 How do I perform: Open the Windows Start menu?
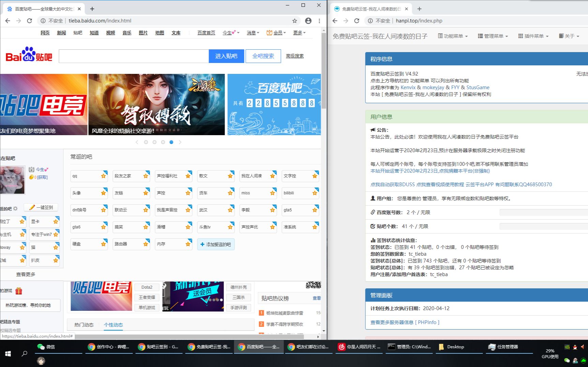coord(8,354)
